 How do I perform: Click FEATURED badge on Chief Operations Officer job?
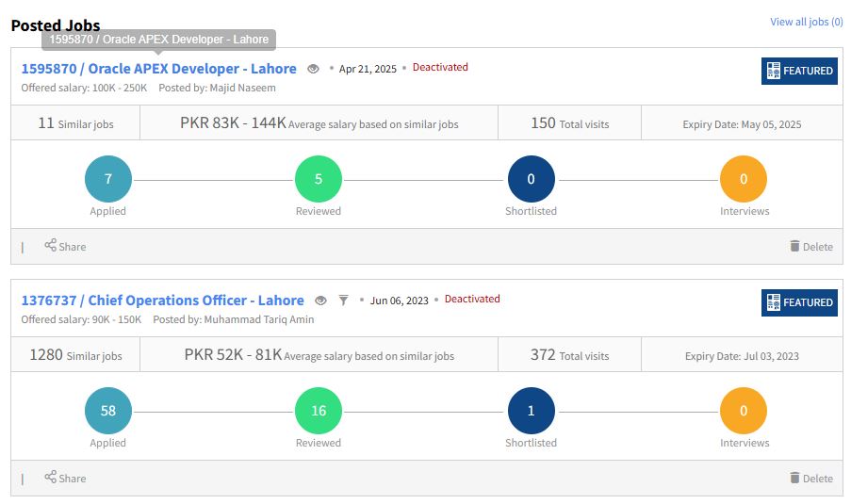point(799,302)
